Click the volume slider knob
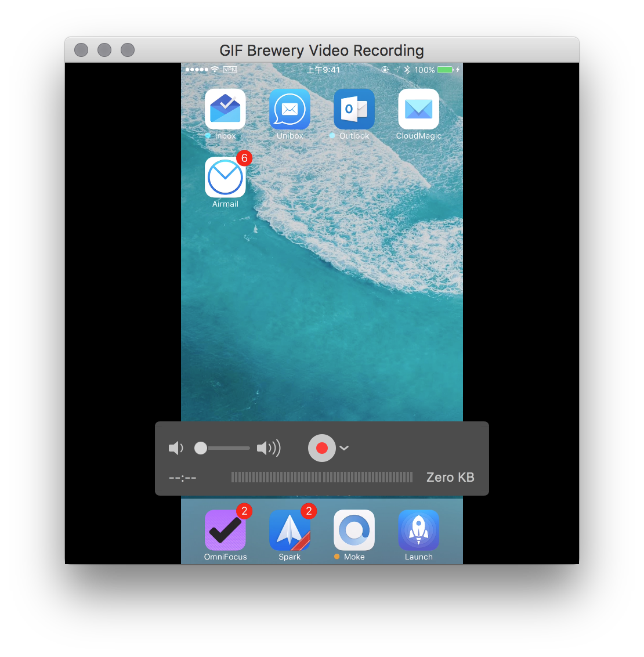 coord(201,448)
